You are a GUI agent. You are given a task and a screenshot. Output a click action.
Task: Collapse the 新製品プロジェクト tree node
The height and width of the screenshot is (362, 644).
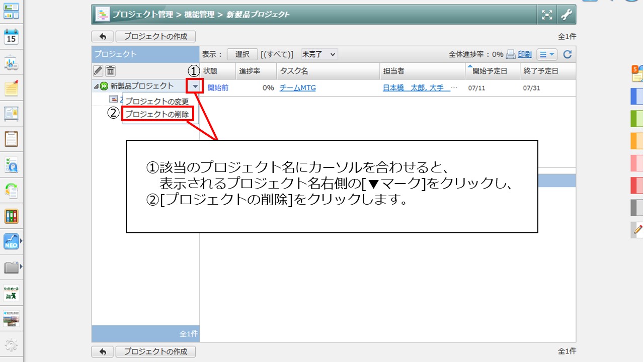click(96, 86)
